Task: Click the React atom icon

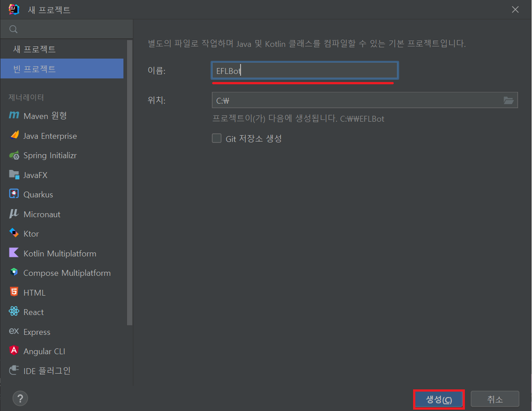Action: click(14, 311)
